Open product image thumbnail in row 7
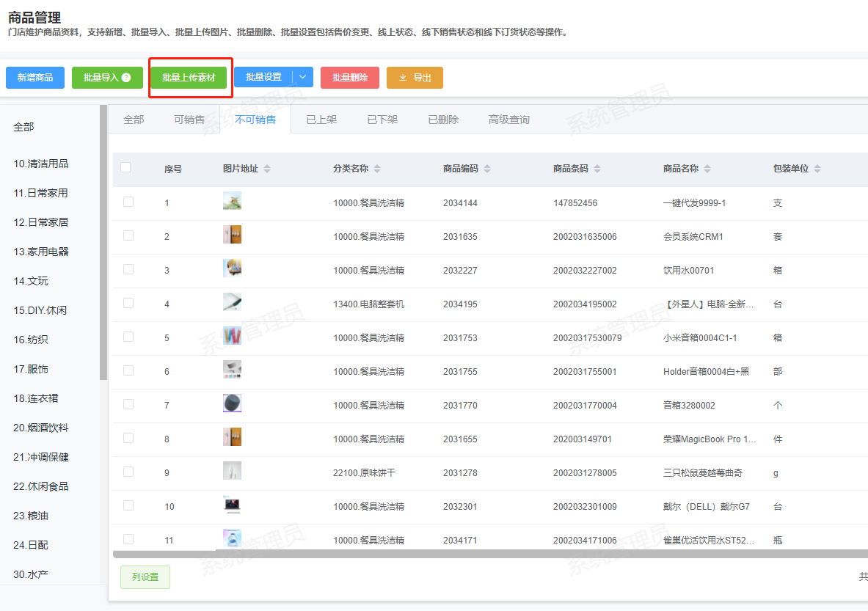868x611 pixels. [232, 403]
